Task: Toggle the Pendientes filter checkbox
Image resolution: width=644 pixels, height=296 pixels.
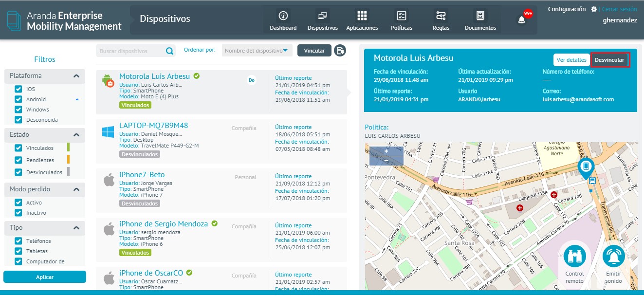Action: (18, 160)
